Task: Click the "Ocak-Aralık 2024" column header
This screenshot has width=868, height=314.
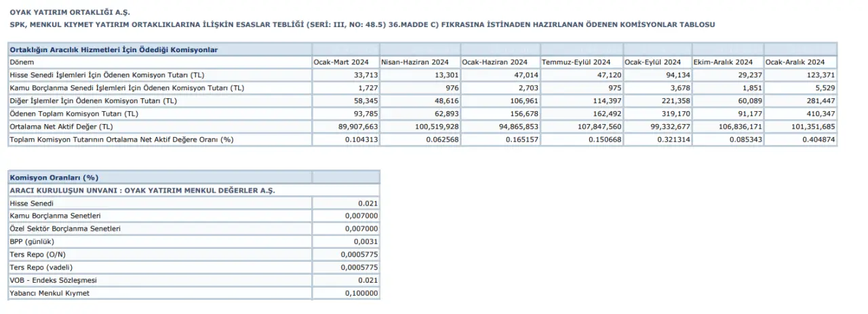Action: (x=795, y=62)
